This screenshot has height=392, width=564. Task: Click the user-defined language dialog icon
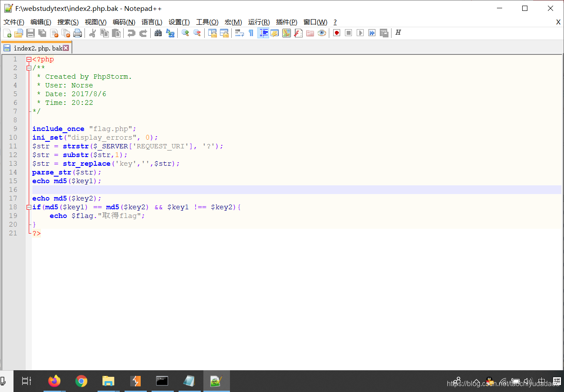[x=275, y=33]
